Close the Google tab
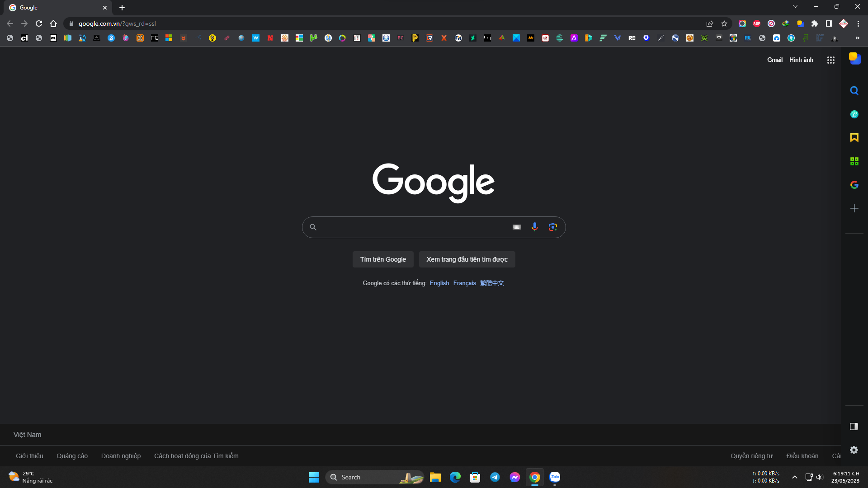 coord(105,8)
